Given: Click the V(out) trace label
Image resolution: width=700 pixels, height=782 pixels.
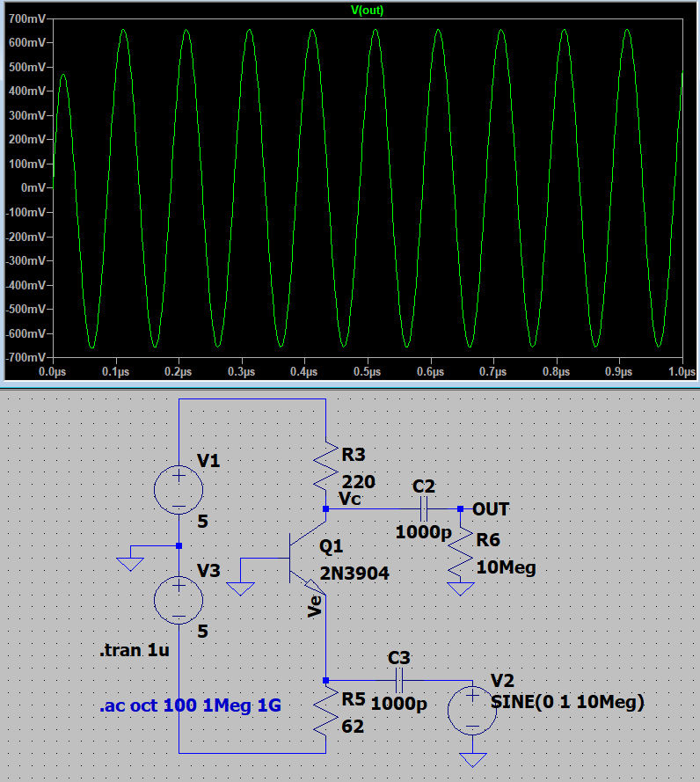Looking at the screenshot, I should tap(367, 11).
